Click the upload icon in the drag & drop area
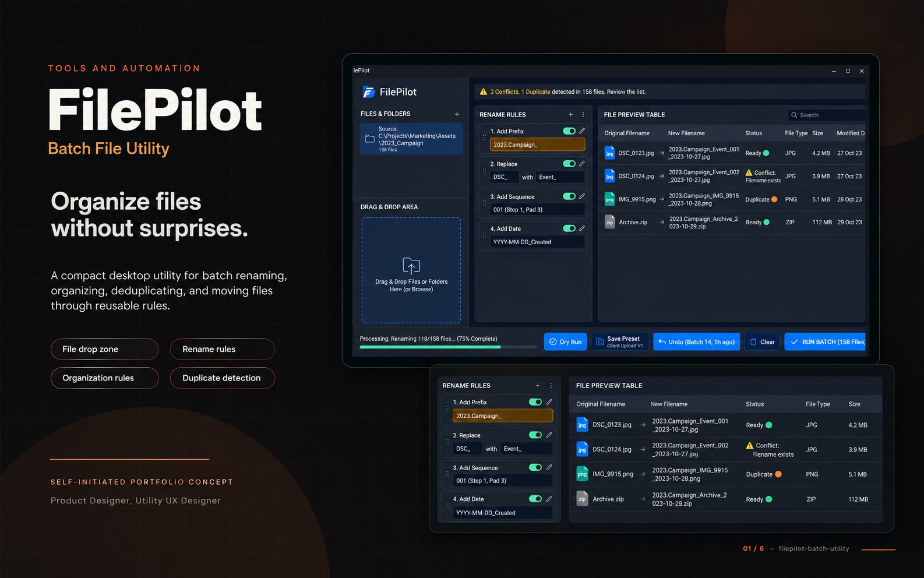The height and width of the screenshot is (578, 924). click(411, 266)
